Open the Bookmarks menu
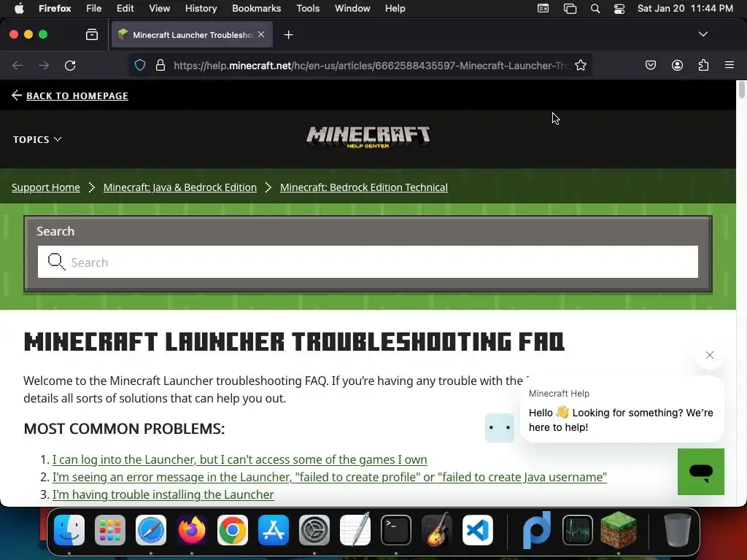747x560 pixels. coord(256,9)
